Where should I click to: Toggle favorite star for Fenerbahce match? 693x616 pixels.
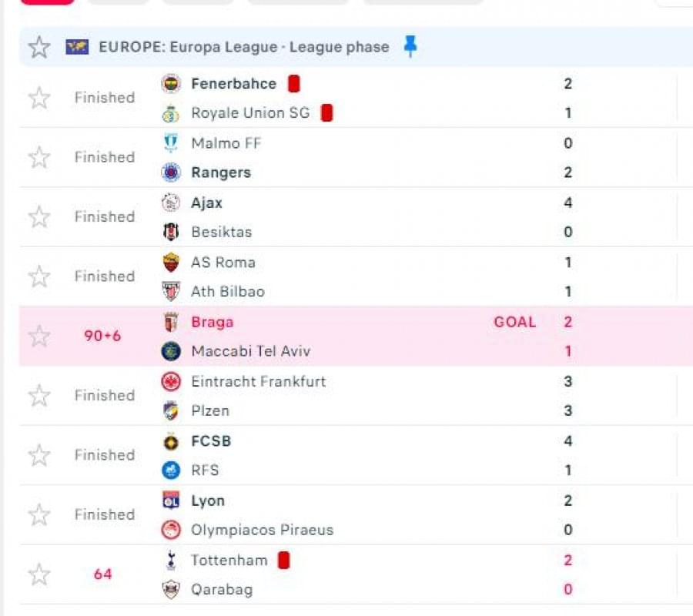[x=39, y=98]
